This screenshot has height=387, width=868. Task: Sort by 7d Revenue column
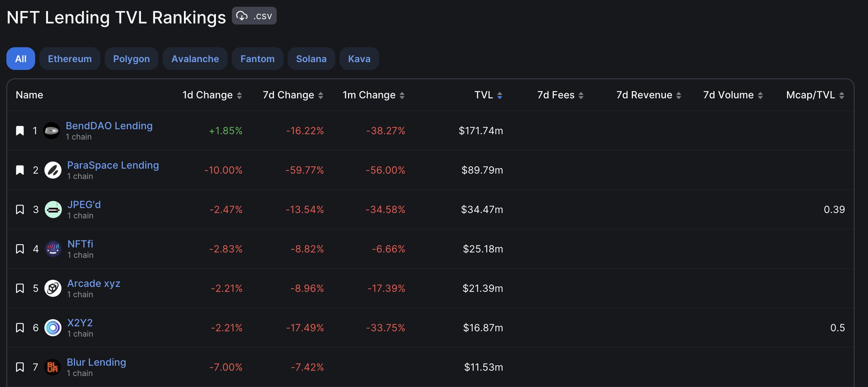[x=649, y=95]
